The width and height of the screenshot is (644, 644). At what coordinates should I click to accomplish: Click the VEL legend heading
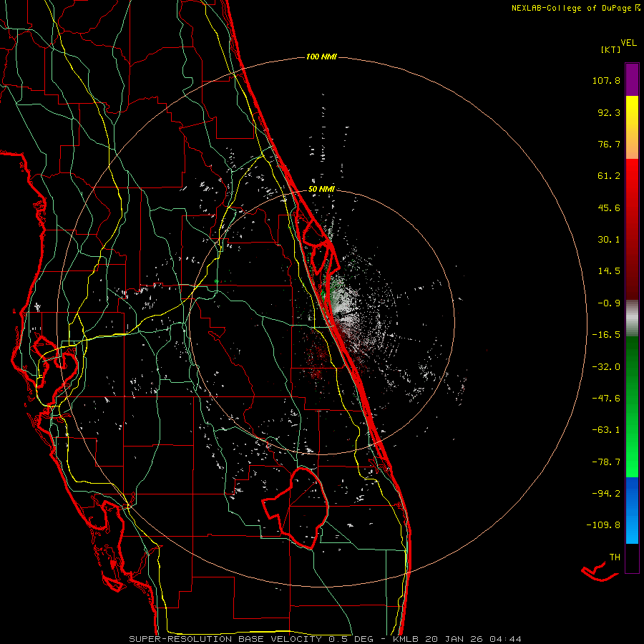(628, 43)
